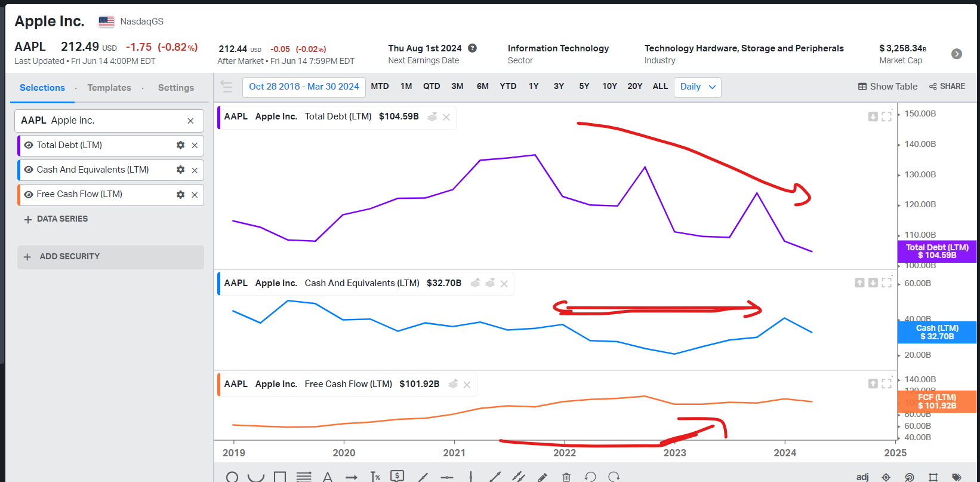The height and width of the screenshot is (482, 980).
Task: Click crosshair target icon in bottom toolbar
Action: pos(886,477)
